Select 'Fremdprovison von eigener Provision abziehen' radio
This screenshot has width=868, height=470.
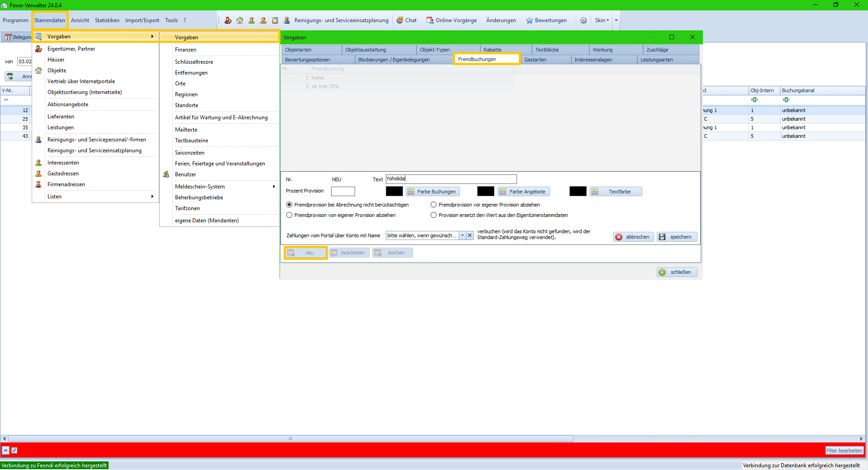pyautogui.click(x=289, y=215)
